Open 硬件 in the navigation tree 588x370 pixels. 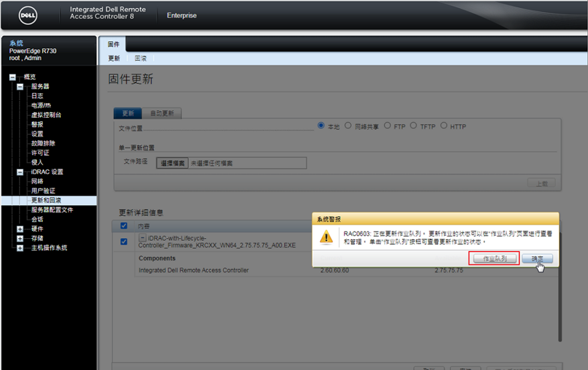point(37,229)
